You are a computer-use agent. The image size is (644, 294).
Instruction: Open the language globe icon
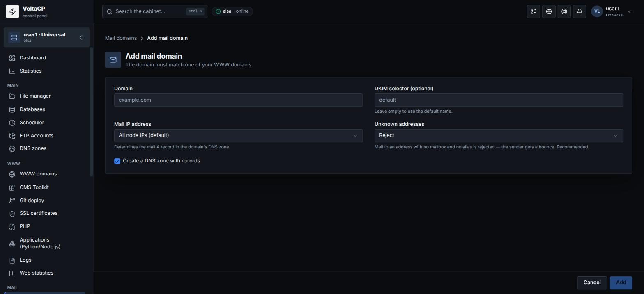[549, 11]
